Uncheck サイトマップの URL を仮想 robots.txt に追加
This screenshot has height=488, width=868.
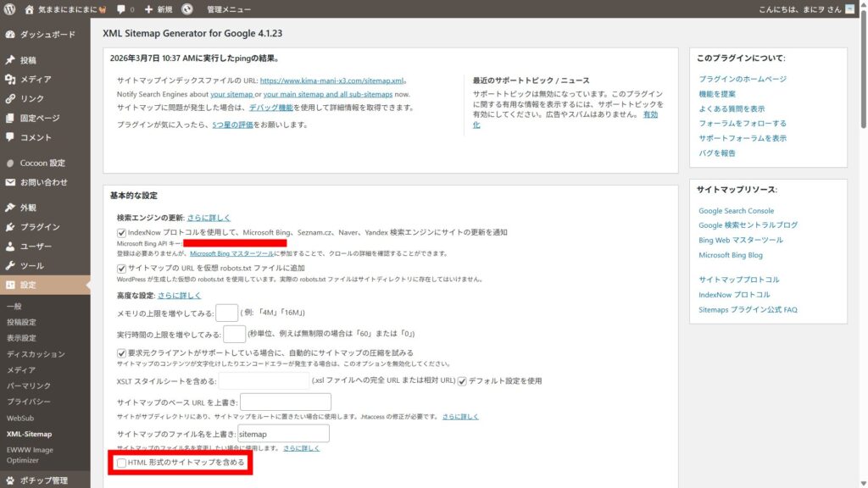coord(121,269)
